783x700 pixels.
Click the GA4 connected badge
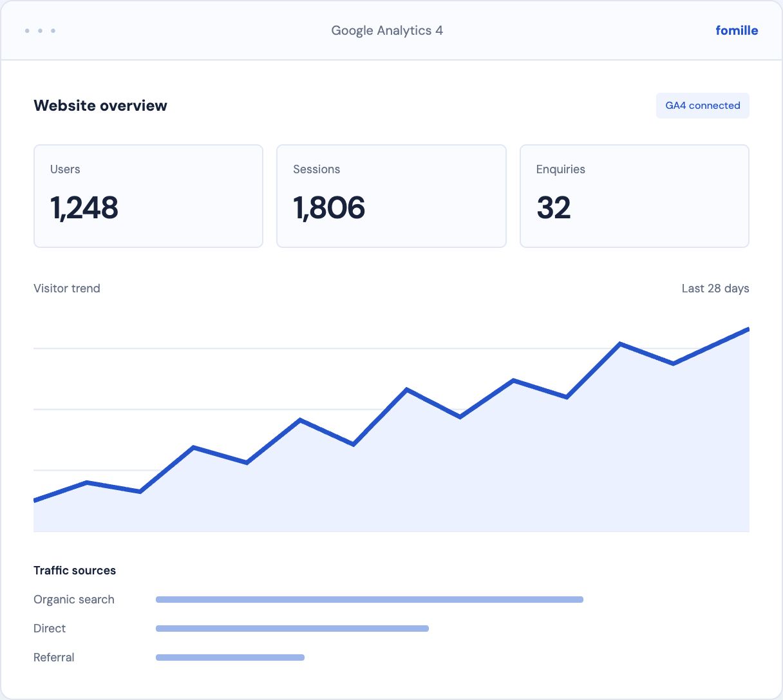coord(703,106)
